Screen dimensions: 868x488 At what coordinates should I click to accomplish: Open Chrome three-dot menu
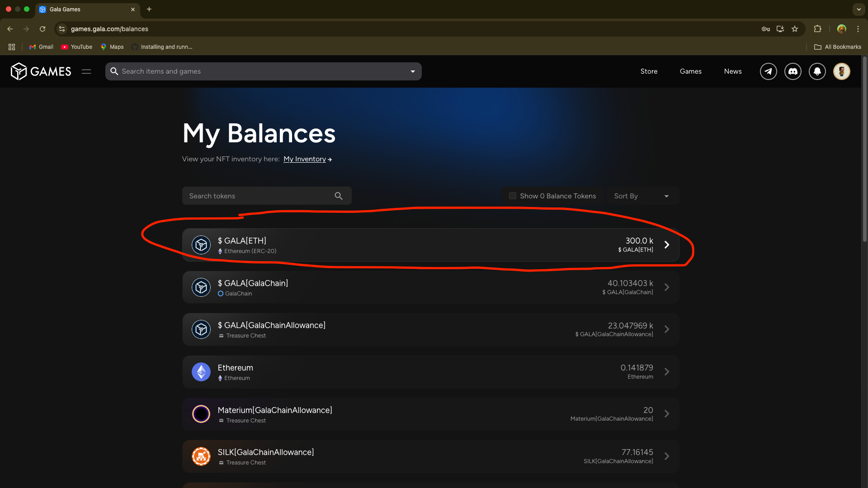click(x=858, y=29)
